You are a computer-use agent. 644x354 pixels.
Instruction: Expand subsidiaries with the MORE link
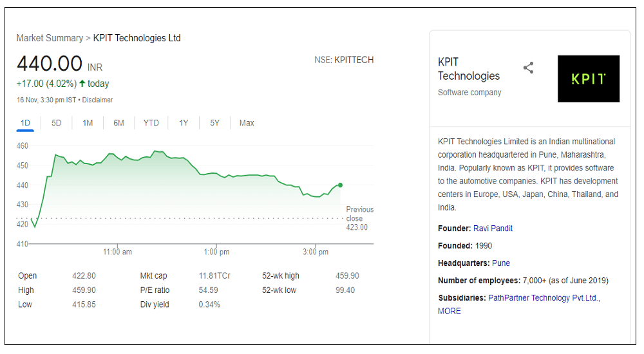point(450,311)
